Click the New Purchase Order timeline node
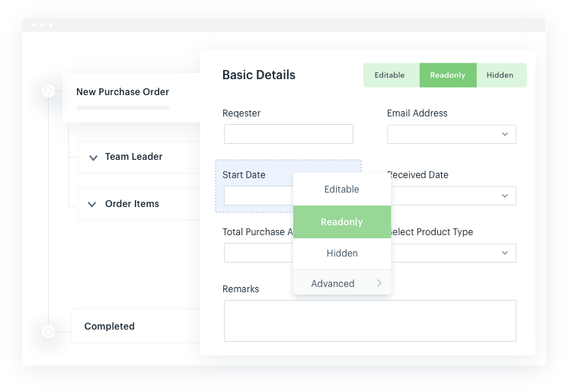The width and height of the screenshot is (569, 392). (48, 91)
